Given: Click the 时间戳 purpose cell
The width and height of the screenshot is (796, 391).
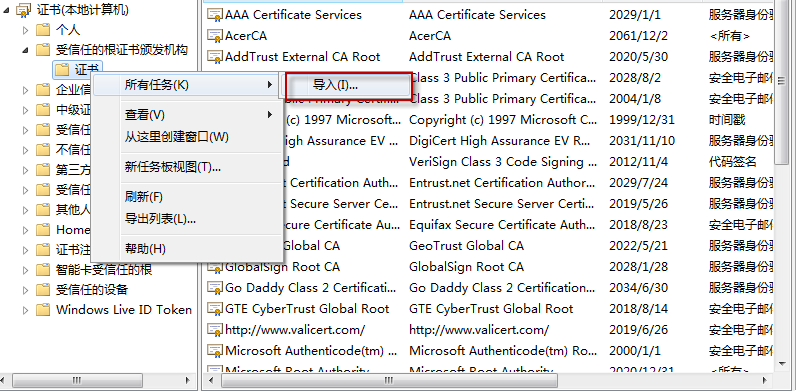Looking at the screenshot, I should [x=726, y=120].
